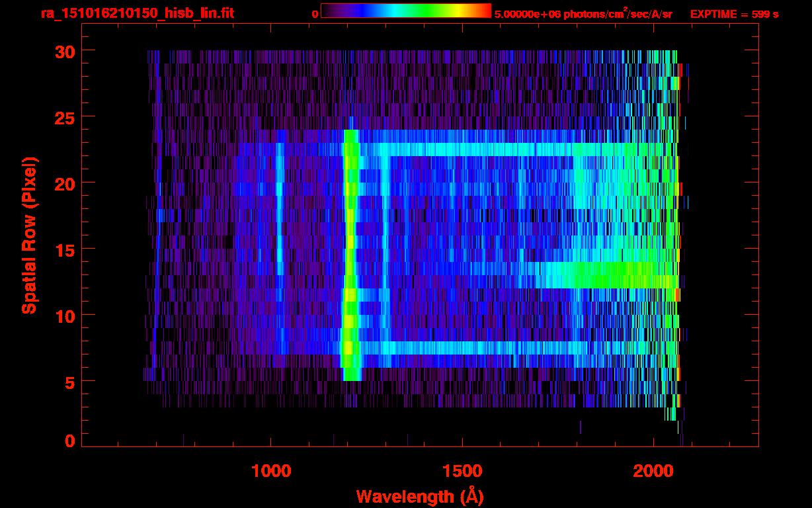This screenshot has width=812, height=508.
Task: Click the 2000 wavelength tick label
Action: click(x=654, y=471)
